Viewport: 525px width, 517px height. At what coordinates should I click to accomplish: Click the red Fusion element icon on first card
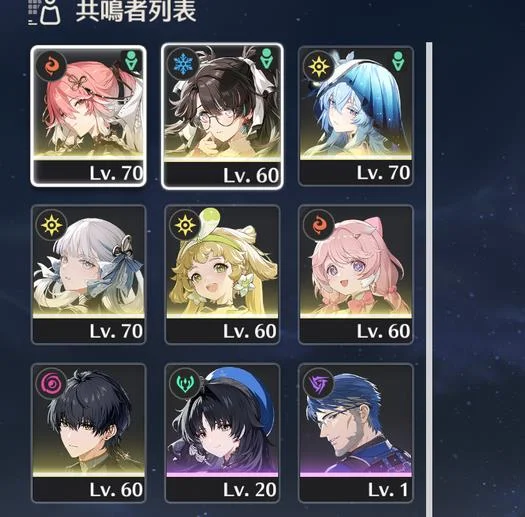(x=52, y=66)
